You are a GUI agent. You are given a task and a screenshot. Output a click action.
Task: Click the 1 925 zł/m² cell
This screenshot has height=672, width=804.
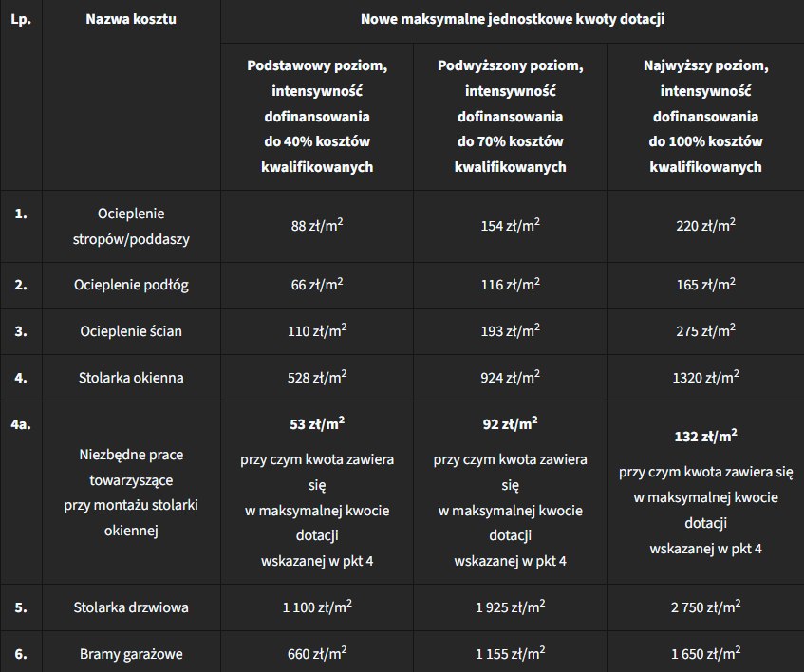(510, 607)
